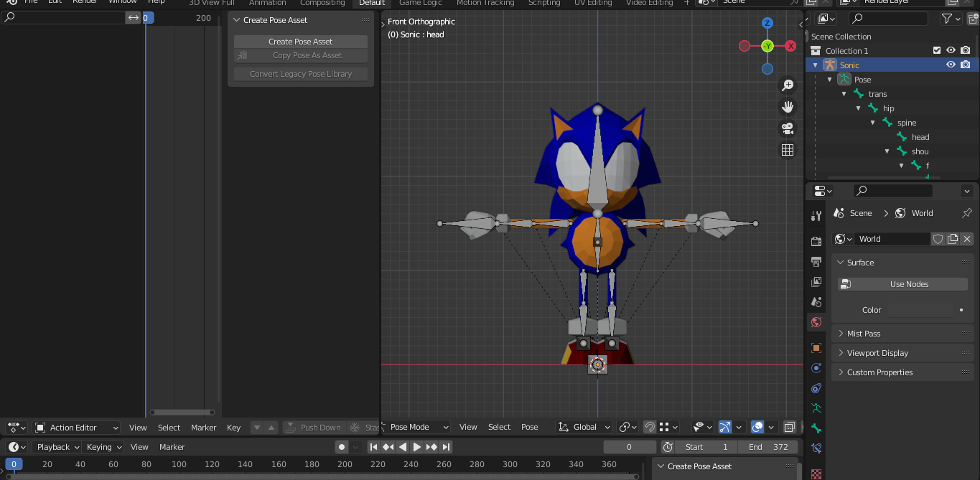The image size is (980, 480).
Task: Expand the Custom Properties panel
Action: (903, 372)
